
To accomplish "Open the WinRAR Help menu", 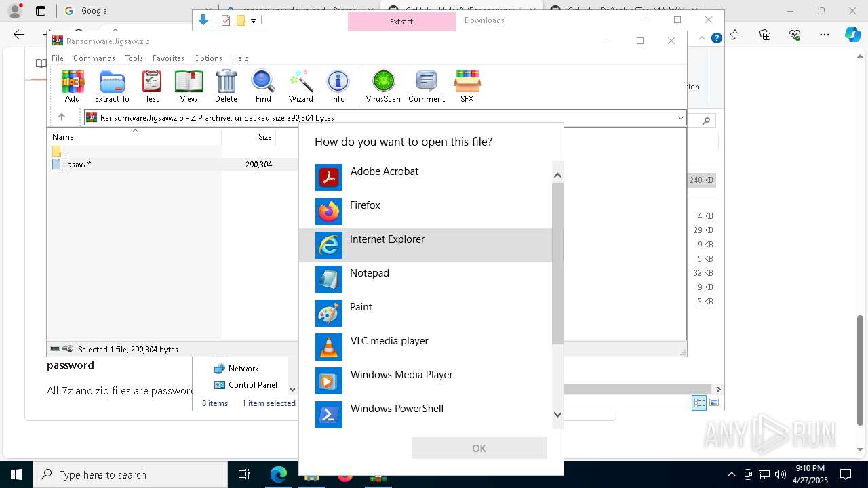I will click(x=240, y=58).
